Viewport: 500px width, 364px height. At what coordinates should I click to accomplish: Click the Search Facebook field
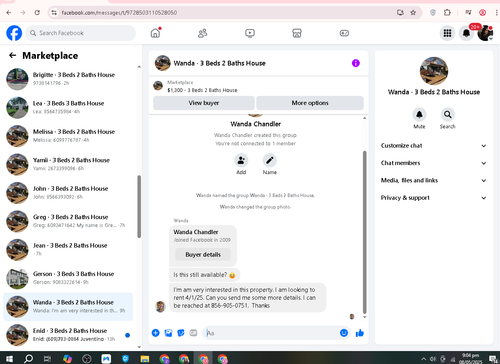81,33
